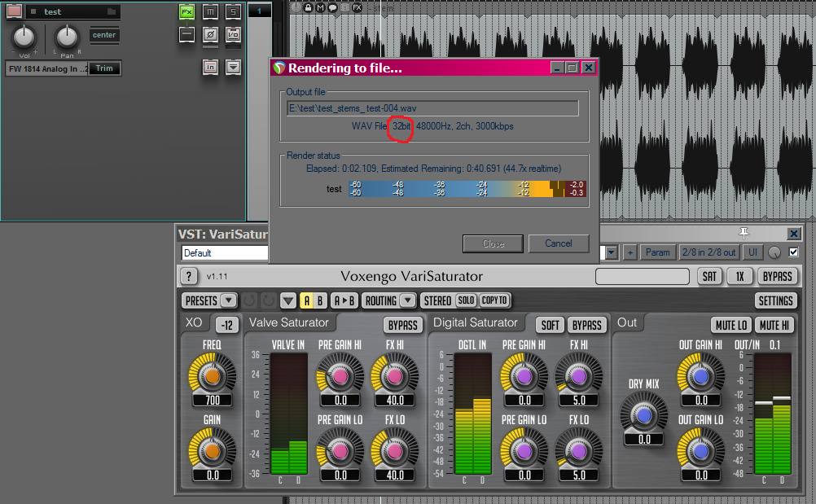The image size is (816, 504).
Task: Select the 'center' pan value field
Action: click(x=104, y=35)
